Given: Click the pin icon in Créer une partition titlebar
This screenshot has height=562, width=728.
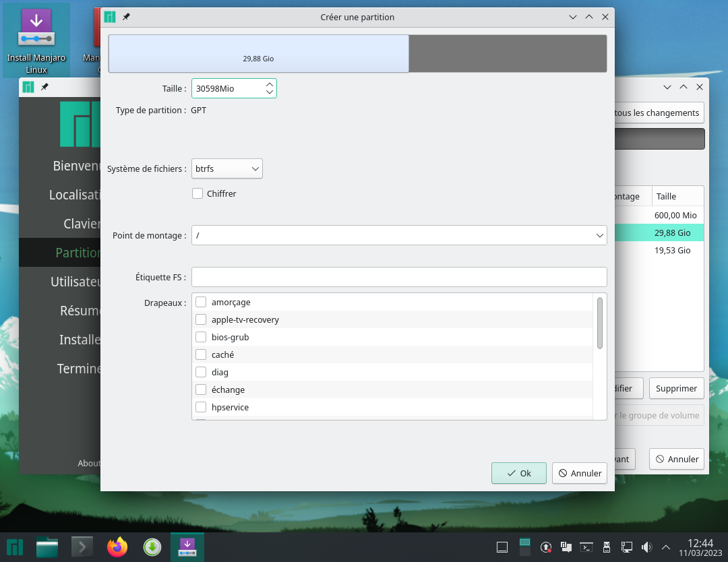Looking at the screenshot, I should pyautogui.click(x=126, y=17).
